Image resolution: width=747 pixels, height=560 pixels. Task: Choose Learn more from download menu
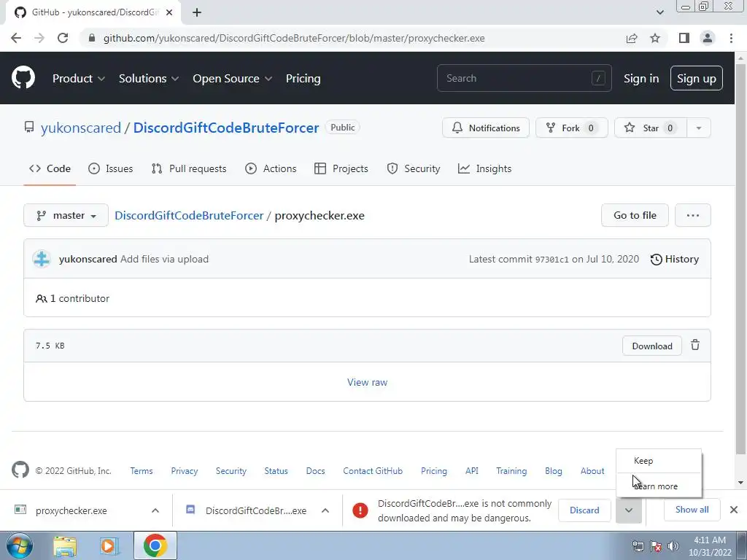point(659,486)
